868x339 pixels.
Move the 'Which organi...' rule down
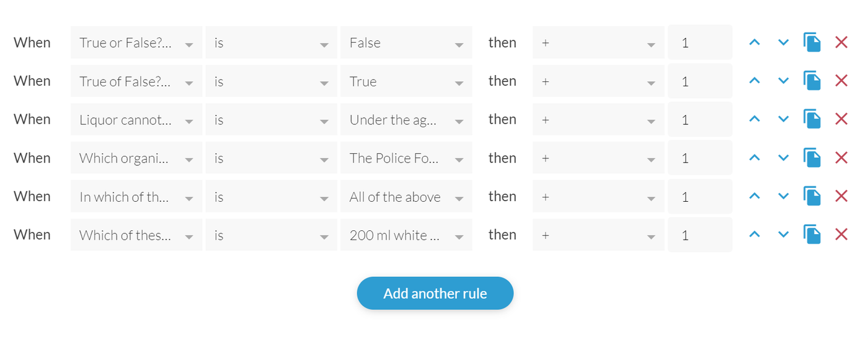coord(783,158)
